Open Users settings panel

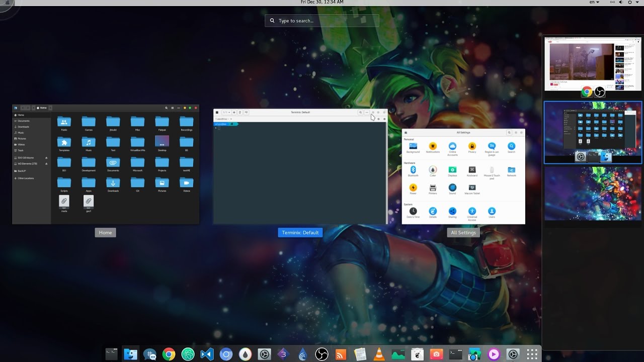pyautogui.click(x=492, y=213)
